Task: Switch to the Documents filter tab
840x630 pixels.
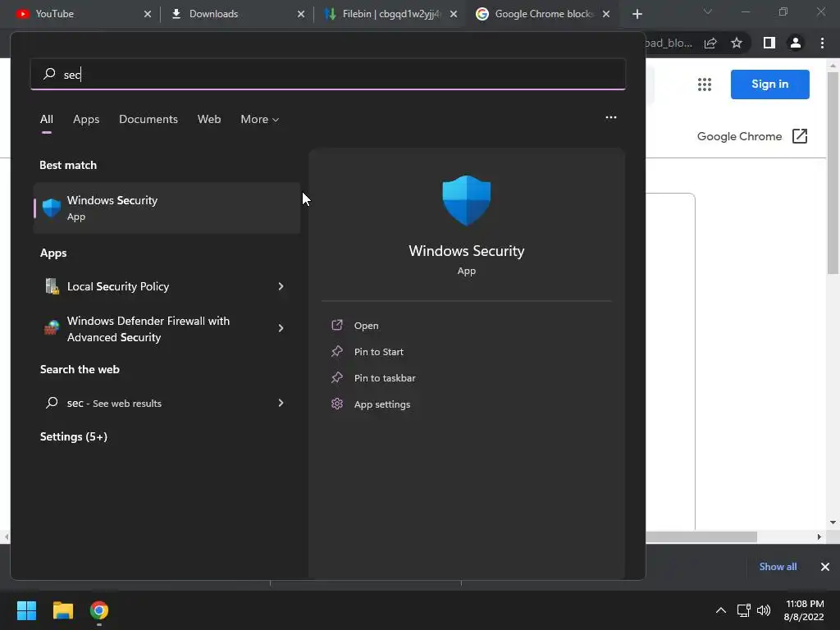Action: 148,120
